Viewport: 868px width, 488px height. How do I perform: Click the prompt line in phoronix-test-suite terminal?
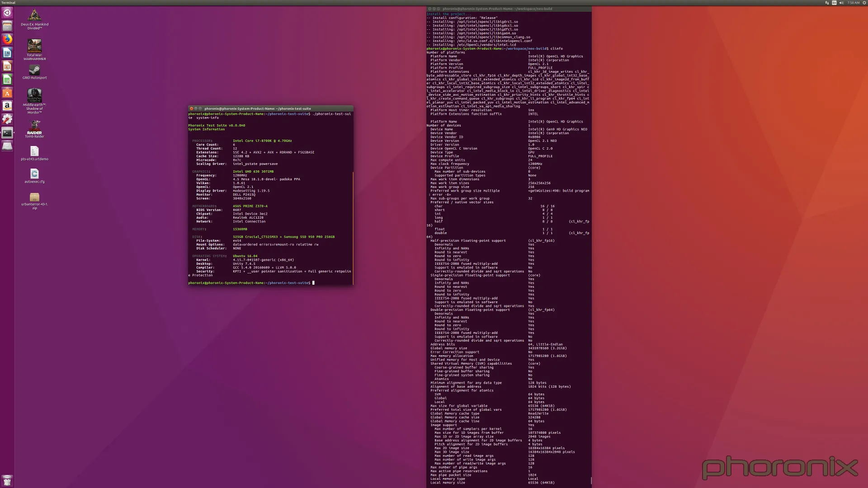coord(251,283)
